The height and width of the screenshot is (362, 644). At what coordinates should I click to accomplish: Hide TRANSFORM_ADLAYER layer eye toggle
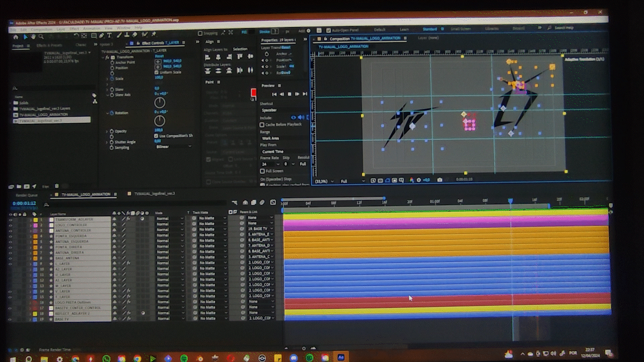click(x=10, y=220)
